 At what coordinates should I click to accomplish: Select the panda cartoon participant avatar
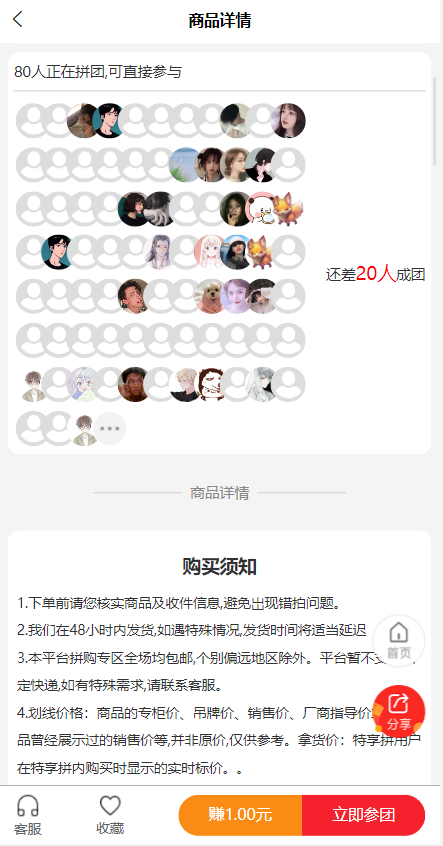[262, 209]
